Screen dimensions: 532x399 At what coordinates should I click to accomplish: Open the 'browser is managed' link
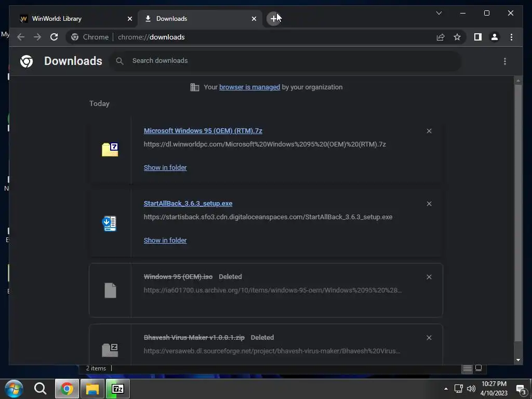(x=249, y=87)
